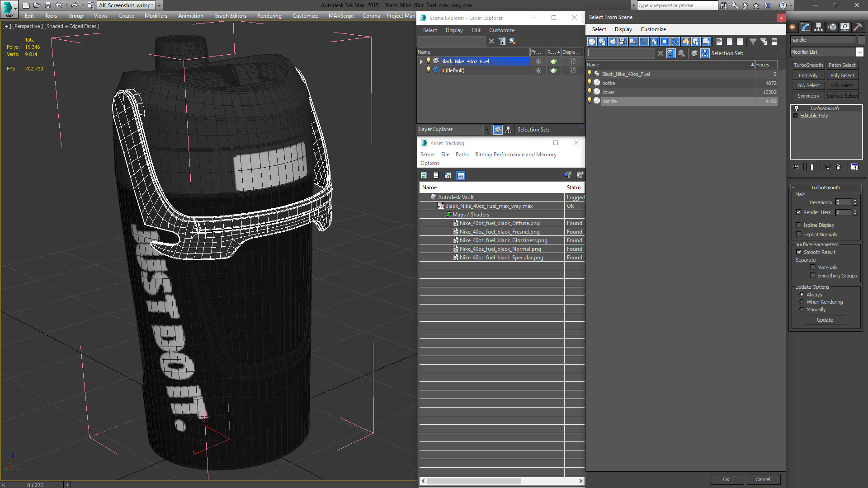Click Save File icon in main toolbar
The height and width of the screenshot is (488, 868).
pos(47,5)
